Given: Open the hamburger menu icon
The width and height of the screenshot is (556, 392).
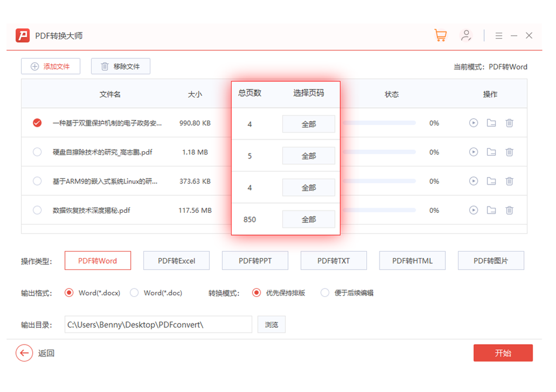Looking at the screenshot, I should point(499,36).
